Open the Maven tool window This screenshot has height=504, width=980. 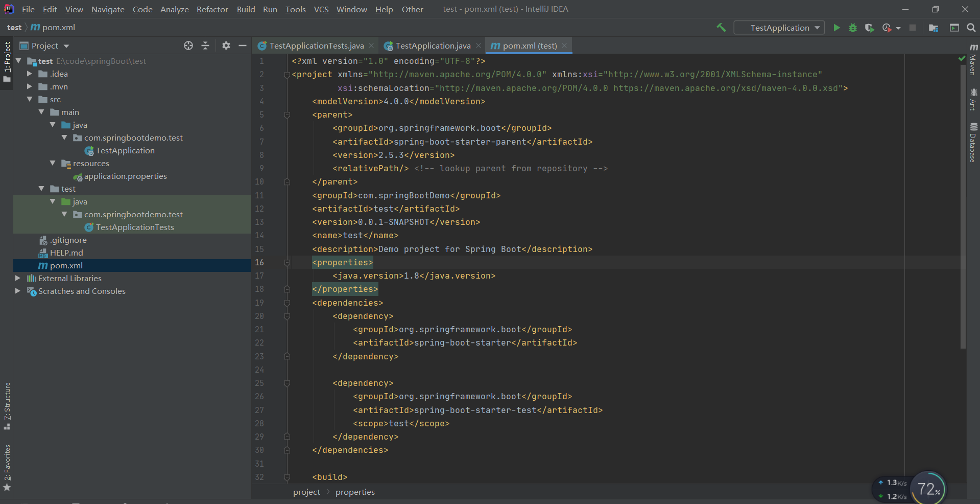(x=973, y=59)
